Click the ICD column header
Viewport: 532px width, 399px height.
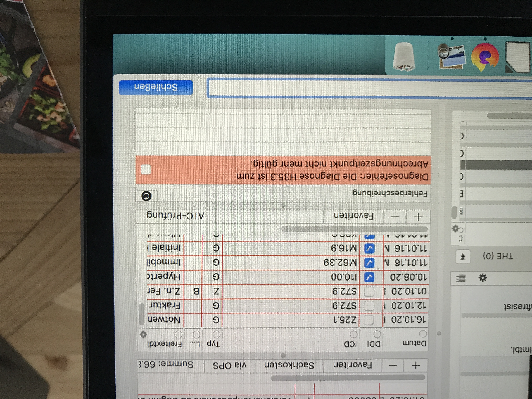tap(350, 344)
